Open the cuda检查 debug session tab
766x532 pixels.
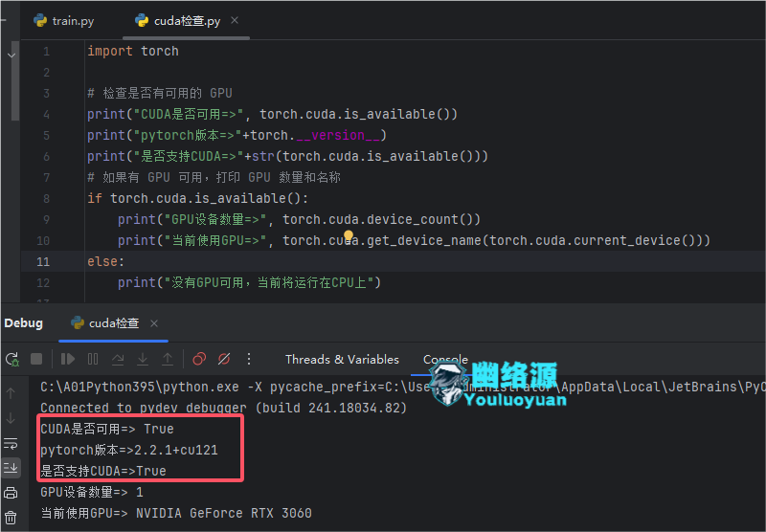tap(114, 323)
